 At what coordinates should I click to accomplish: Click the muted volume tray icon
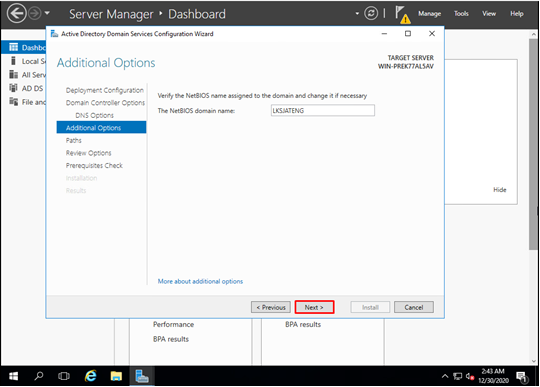pyautogui.click(x=470, y=376)
